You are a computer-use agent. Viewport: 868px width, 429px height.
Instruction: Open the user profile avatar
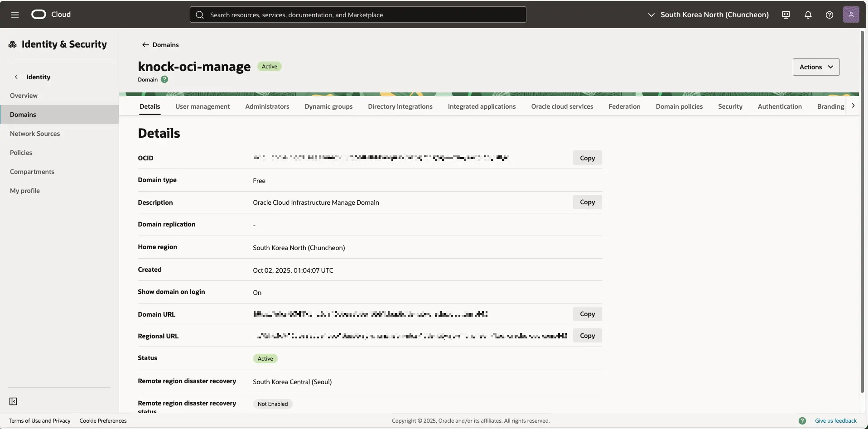(x=851, y=14)
